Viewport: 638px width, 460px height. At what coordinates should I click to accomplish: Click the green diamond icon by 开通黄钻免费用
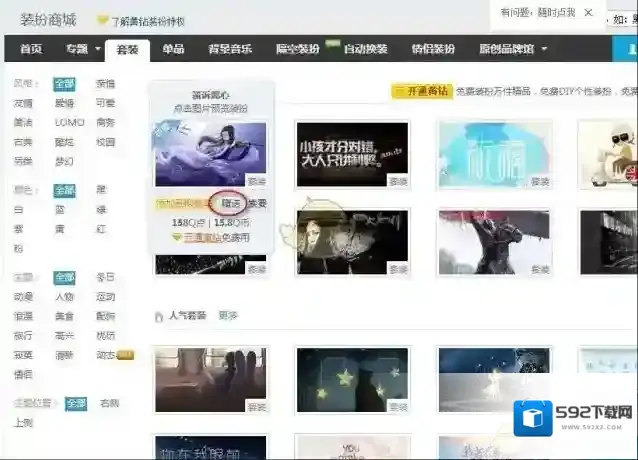178,237
